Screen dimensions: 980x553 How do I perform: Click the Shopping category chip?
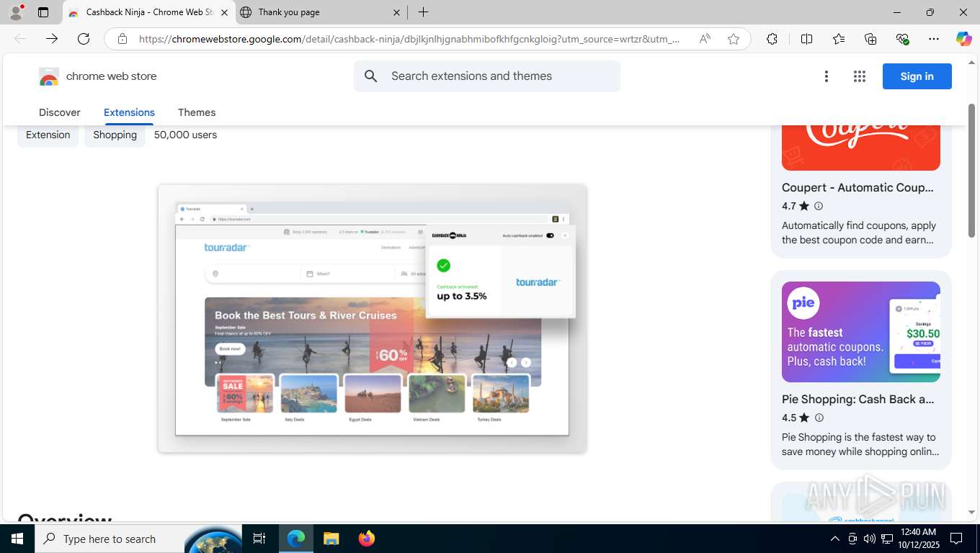pos(115,135)
